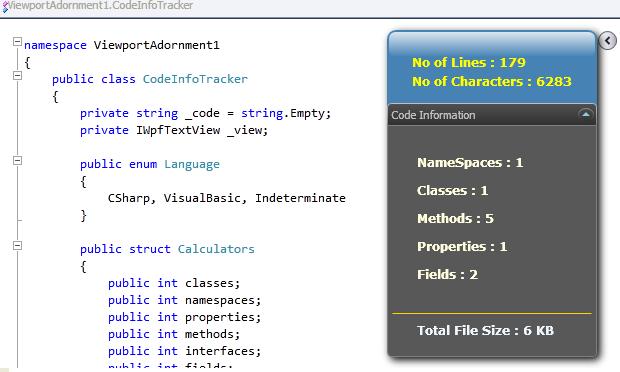Click the Code Information header label

tap(433, 115)
